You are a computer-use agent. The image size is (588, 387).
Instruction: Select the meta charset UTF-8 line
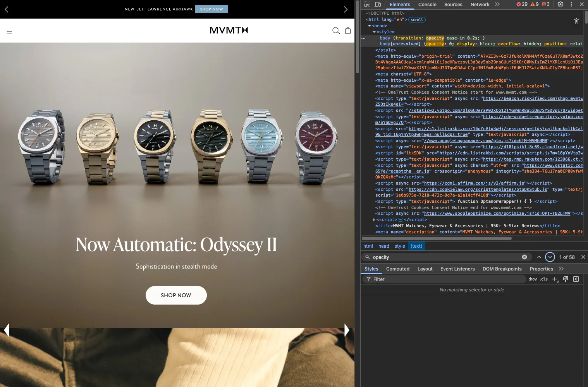click(x=403, y=74)
